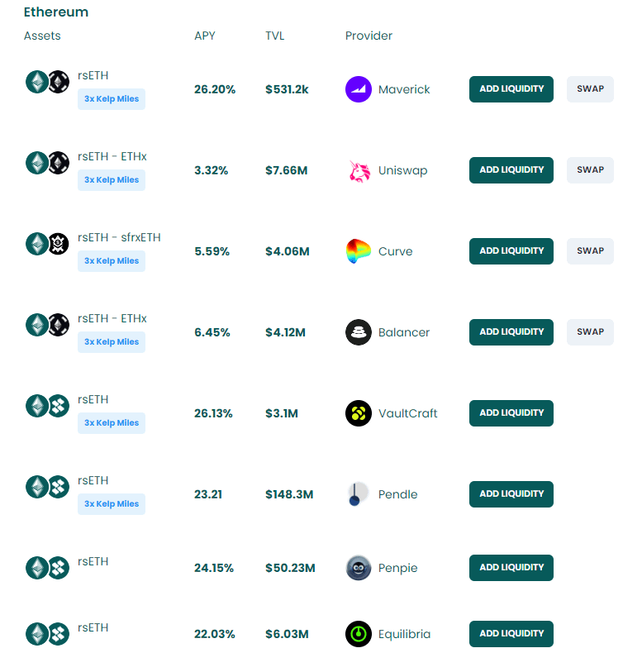The height and width of the screenshot is (672, 642).
Task: Click the rsETH - sfrxETH asset pair icon
Action: [x=47, y=244]
